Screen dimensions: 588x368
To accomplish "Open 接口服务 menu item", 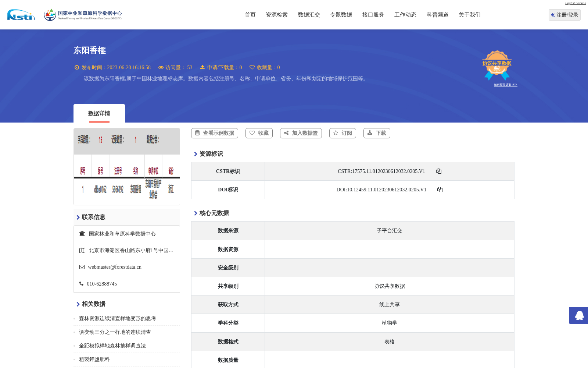I will (373, 15).
